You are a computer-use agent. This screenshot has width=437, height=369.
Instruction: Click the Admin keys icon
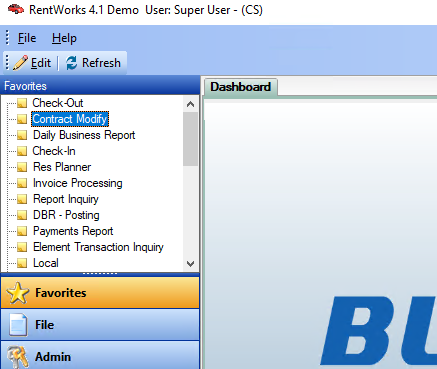click(18, 357)
